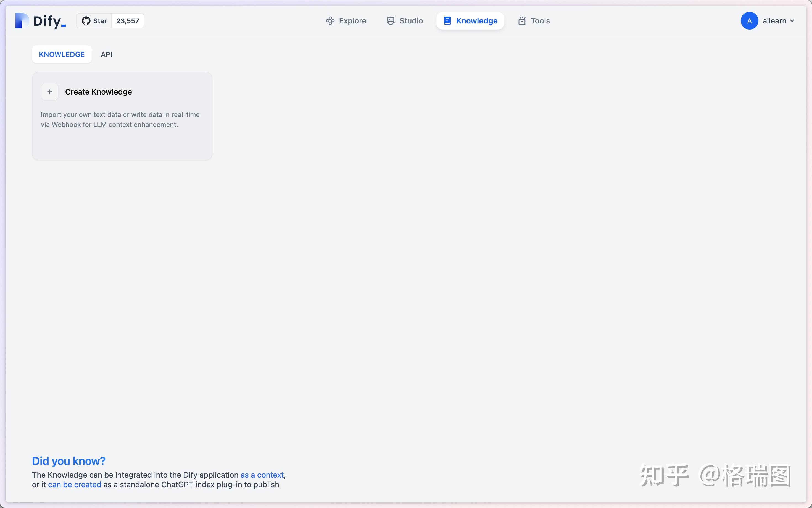Click the Tools navigation icon

pyautogui.click(x=522, y=21)
